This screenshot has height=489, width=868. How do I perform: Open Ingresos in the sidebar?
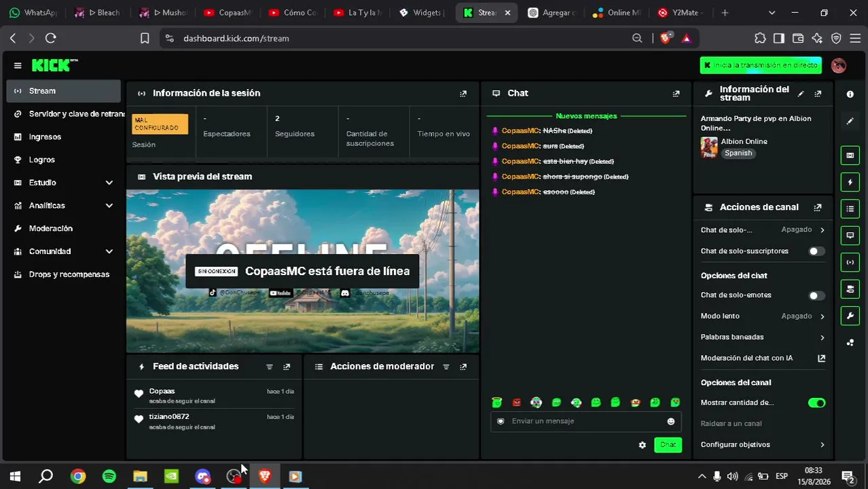[x=64, y=137]
